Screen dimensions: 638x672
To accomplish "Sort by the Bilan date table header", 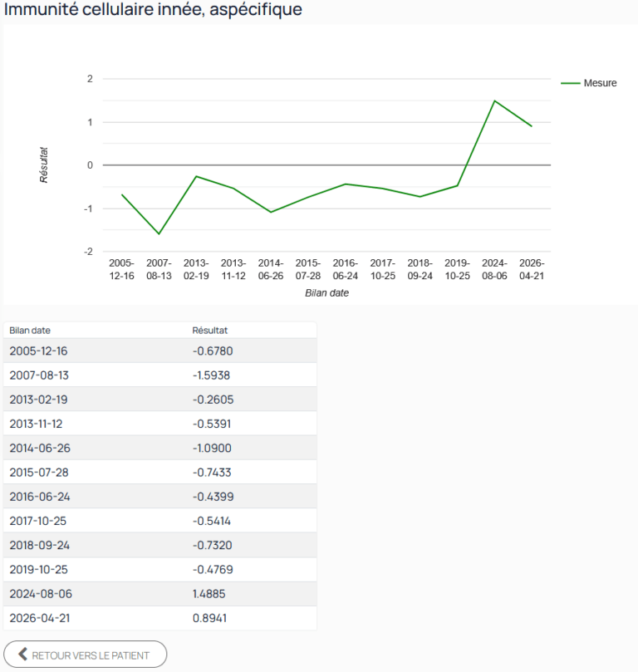I will (x=30, y=330).
